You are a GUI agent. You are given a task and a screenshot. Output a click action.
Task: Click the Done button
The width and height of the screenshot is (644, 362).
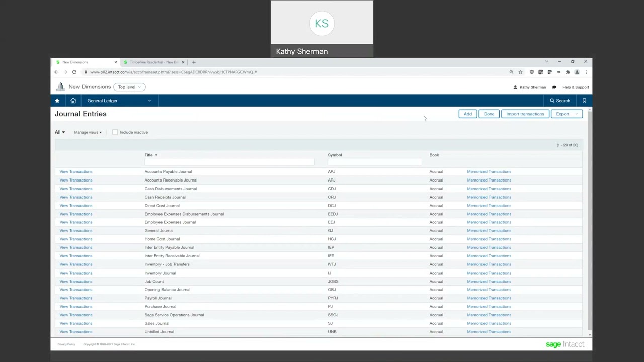[x=489, y=114]
